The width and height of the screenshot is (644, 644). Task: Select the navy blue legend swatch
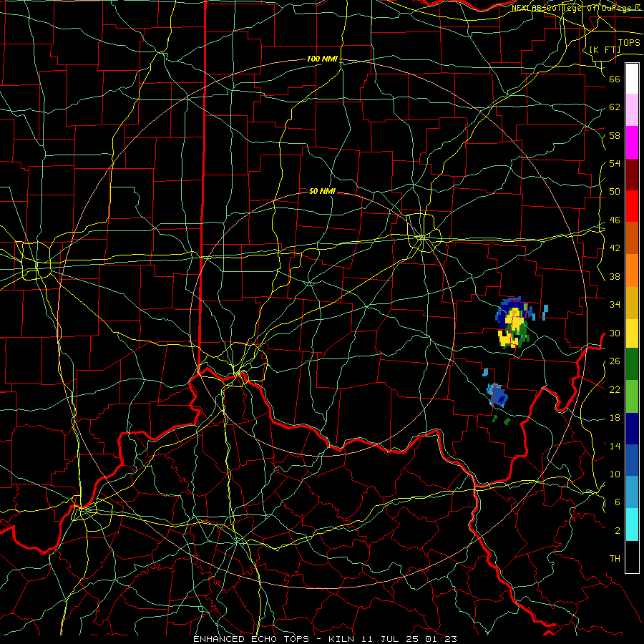tap(632, 429)
